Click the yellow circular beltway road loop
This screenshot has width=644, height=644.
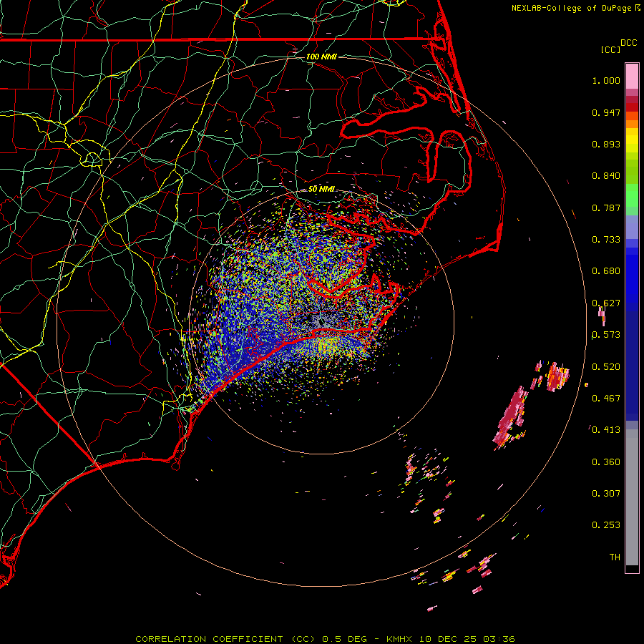92,159
